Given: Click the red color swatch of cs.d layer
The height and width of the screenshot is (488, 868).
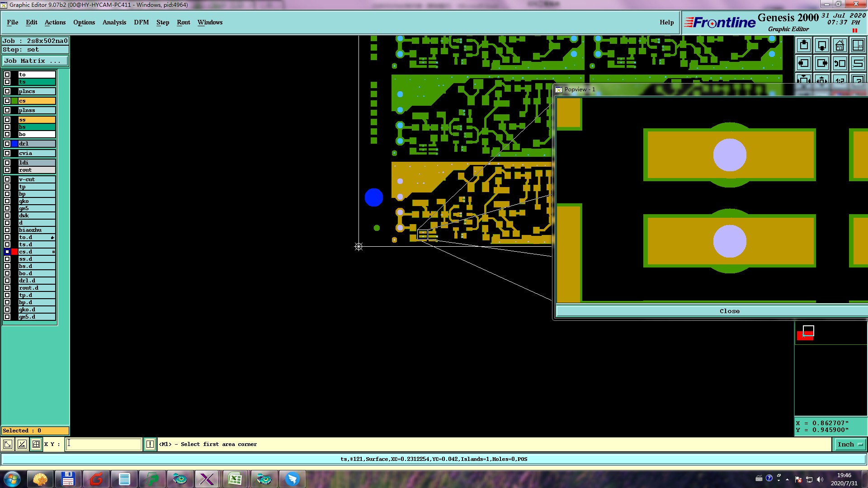Looking at the screenshot, I should click(14, 252).
